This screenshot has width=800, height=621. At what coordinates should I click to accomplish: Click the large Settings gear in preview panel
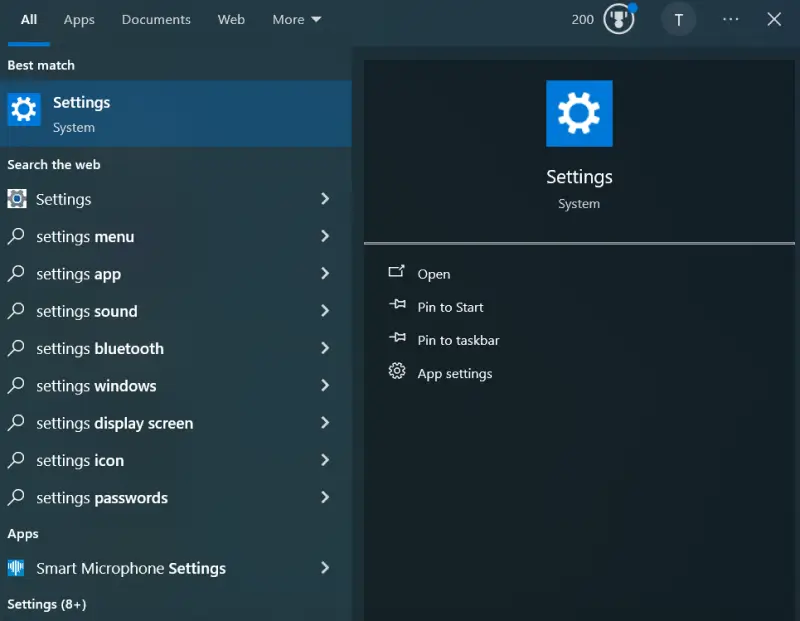pos(579,113)
